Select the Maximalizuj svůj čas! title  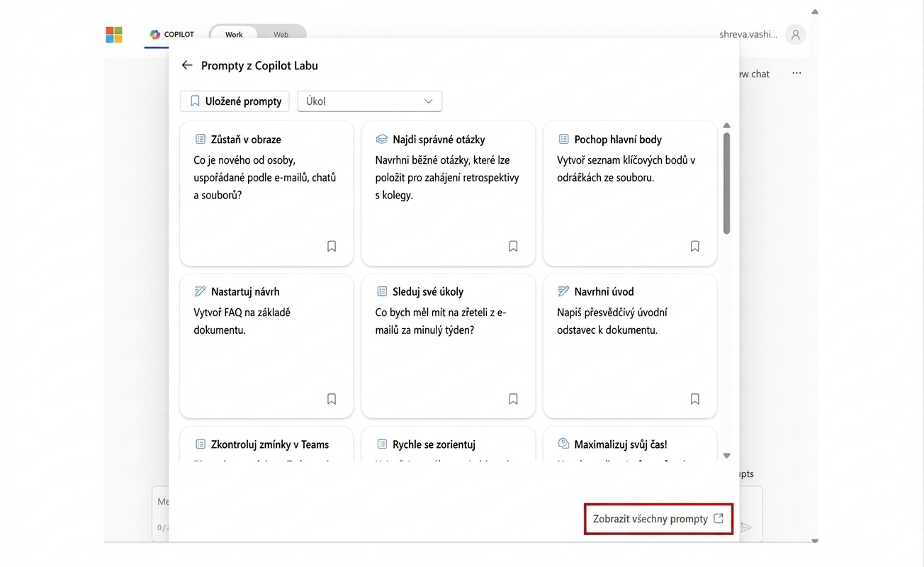click(x=621, y=444)
